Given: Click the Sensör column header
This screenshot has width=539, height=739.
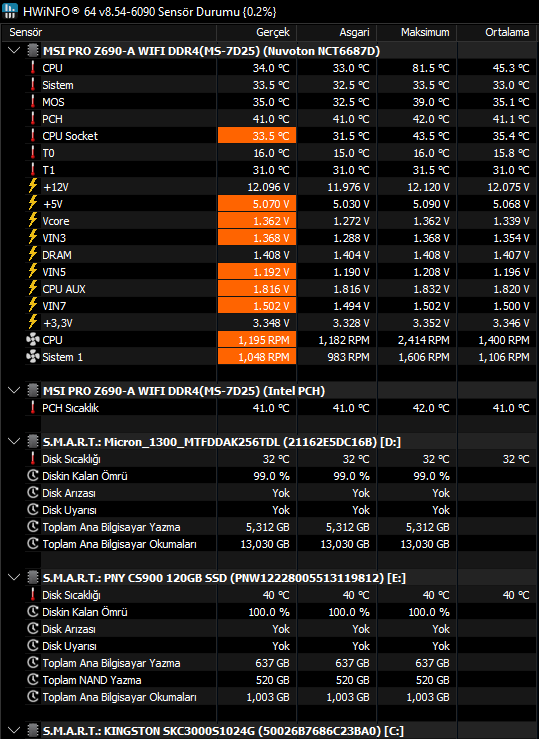Looking at the screenshot, I should click(x=25, y=32).
